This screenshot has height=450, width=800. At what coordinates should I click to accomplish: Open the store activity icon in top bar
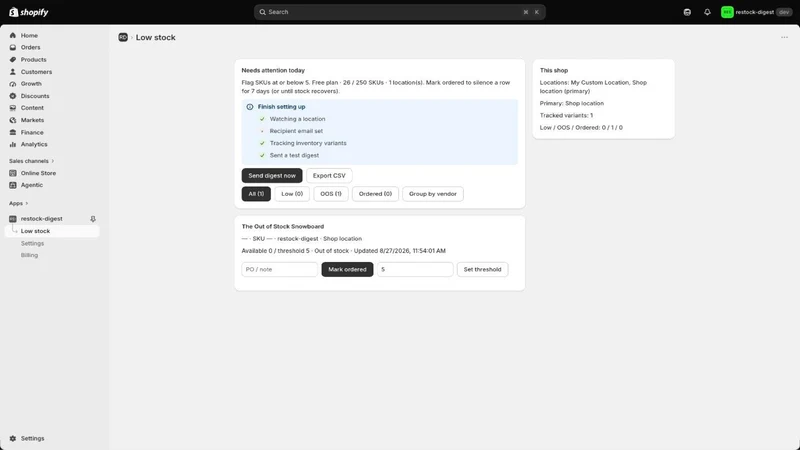point(687,12)
